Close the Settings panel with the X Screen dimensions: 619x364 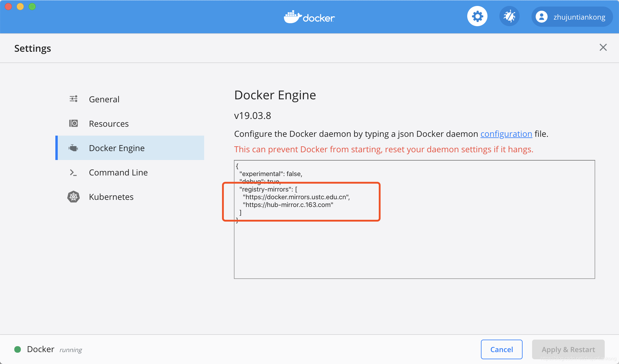603,47
